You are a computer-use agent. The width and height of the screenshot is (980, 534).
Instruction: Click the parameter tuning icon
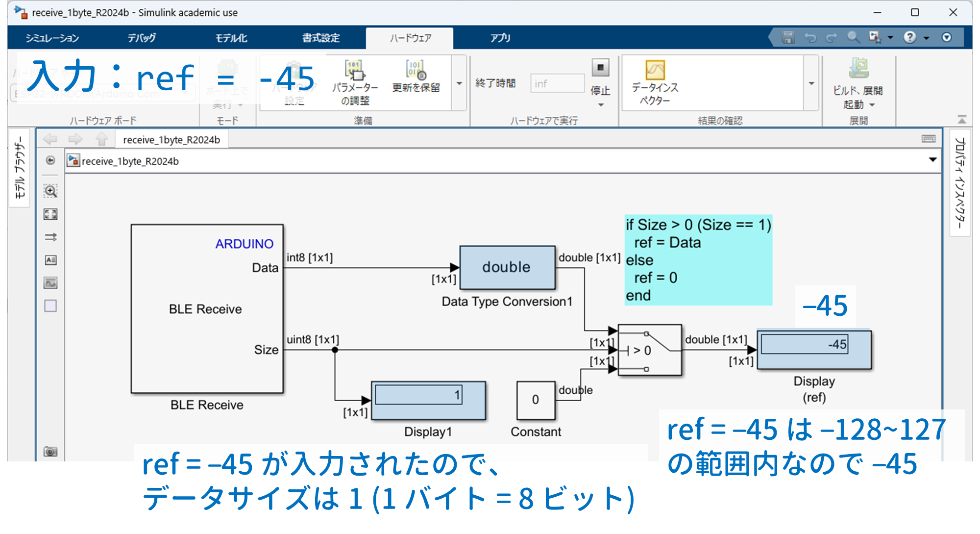(355, 70)
